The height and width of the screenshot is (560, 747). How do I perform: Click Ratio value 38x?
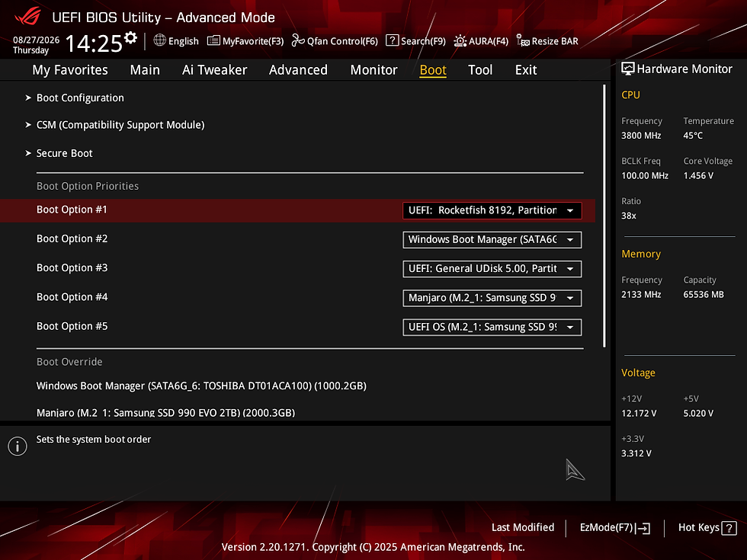click(628, 216)
